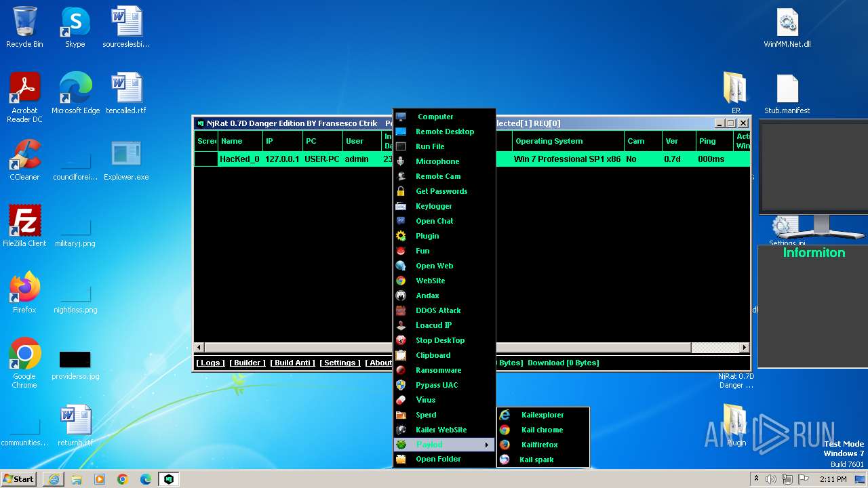Open the [Settings] link in the NjRat footer

(340, 363)
